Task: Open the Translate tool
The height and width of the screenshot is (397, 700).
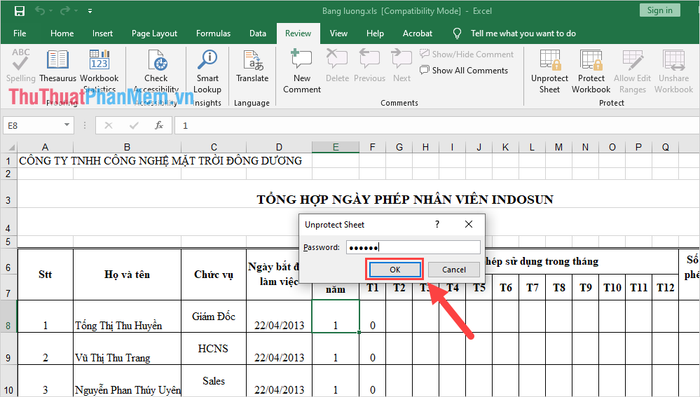Action: click(x=252, y=66)
